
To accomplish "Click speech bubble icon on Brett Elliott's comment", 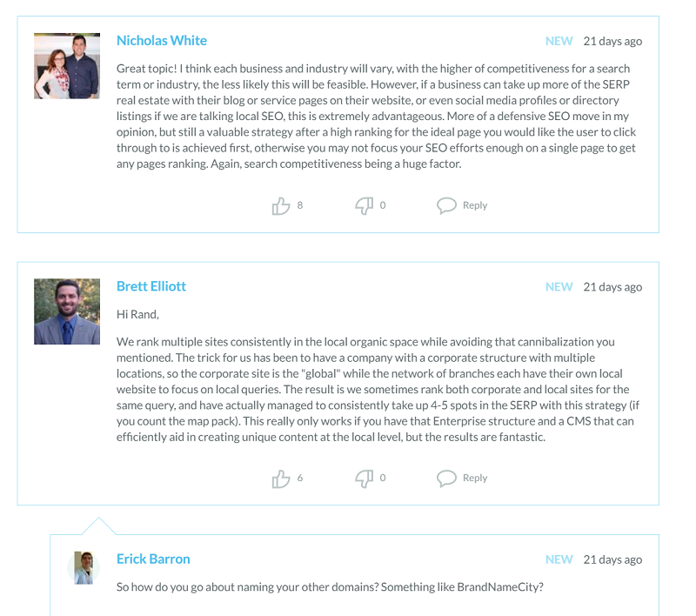I will click(446, 478).
